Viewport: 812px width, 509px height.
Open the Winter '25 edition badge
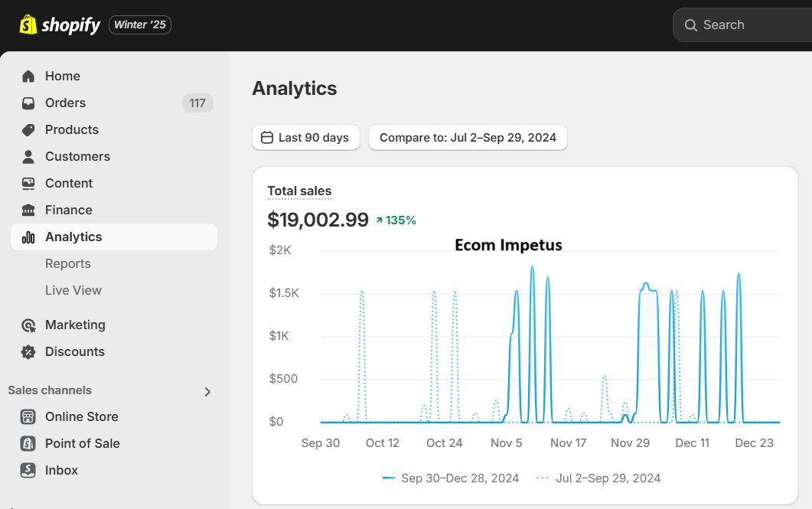click(x=140, y=24)
